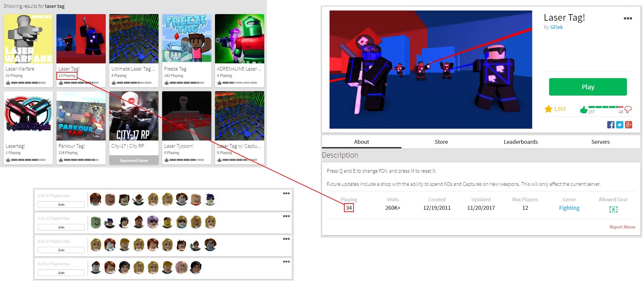
Task: Click the 124 Playing count under Parkour Tag!
Action: pos(68,153)
